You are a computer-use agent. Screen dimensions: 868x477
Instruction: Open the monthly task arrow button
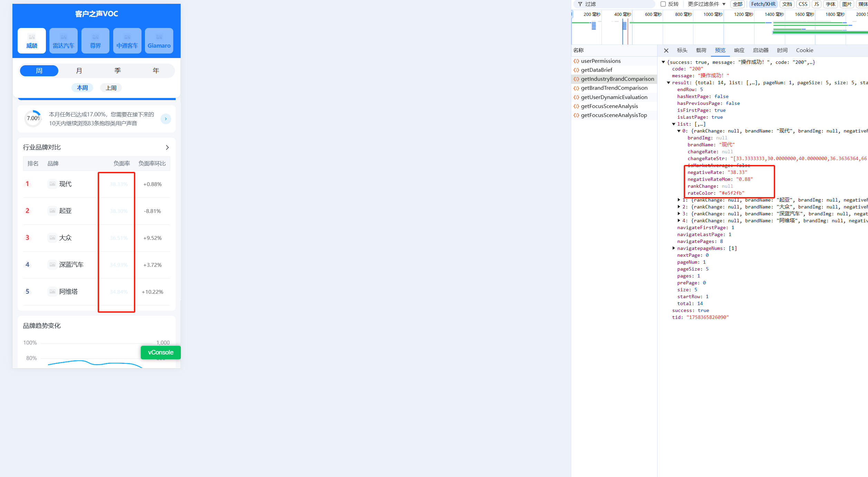click(x=166, y=119)
